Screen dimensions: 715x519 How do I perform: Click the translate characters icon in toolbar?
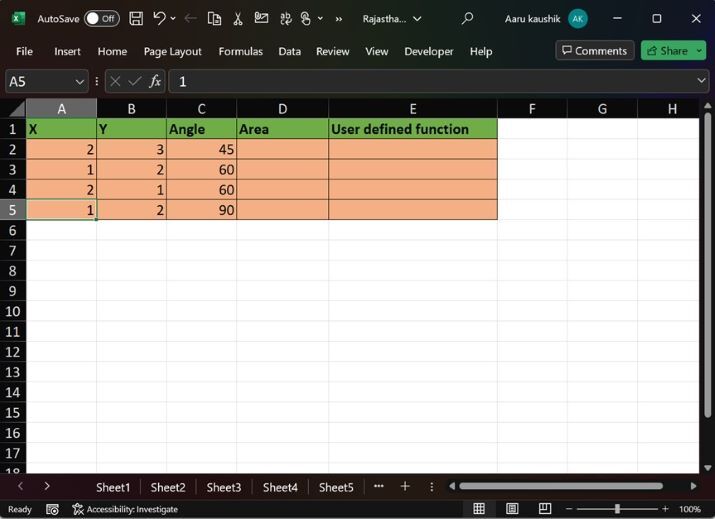tap(285, 19)
